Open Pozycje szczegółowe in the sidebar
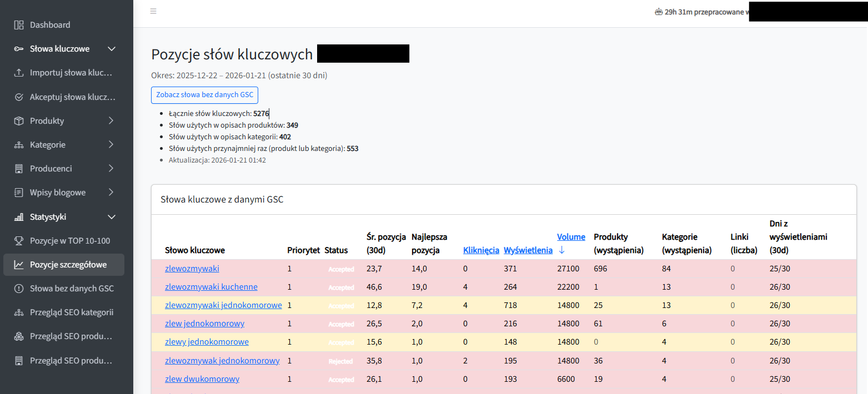Viewport: 868px width, 394px height. tap(68, 265)
